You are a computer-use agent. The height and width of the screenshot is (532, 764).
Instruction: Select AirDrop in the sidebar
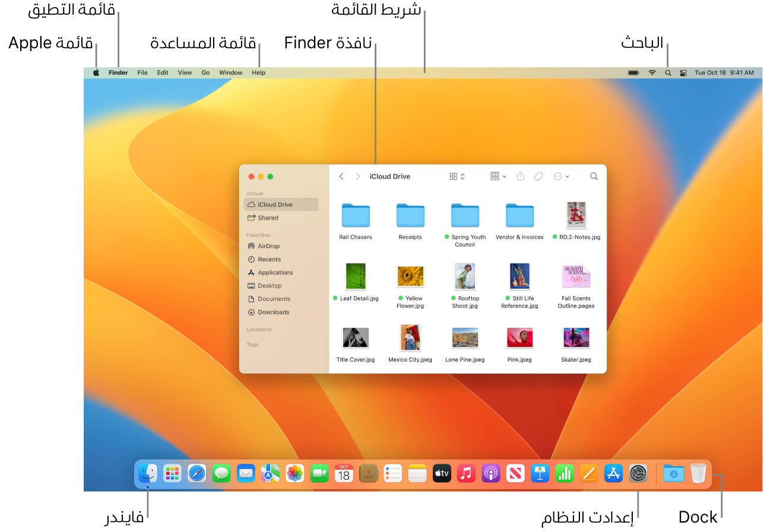pyautogui.click(x=281, y=246)
